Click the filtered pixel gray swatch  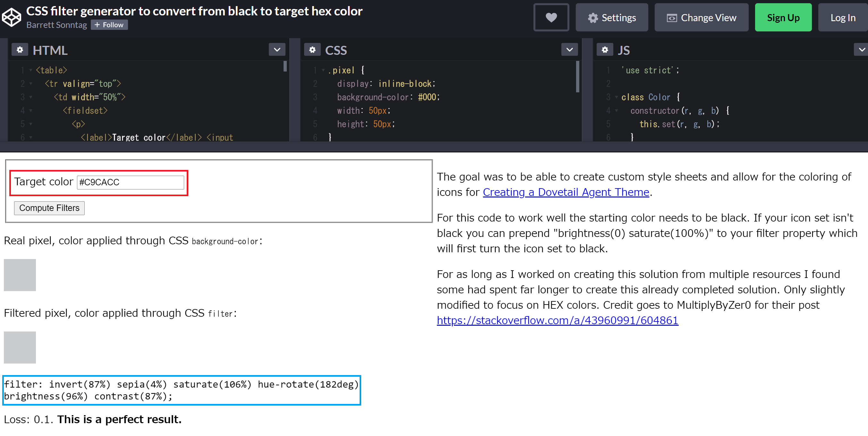[x=20, y=347]
